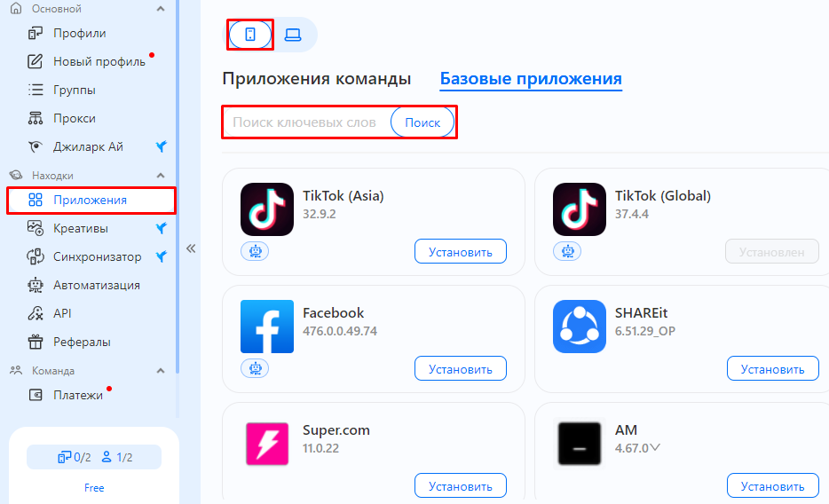
Task: Collapse the Команда section chevron
Action: pos(161,371)
